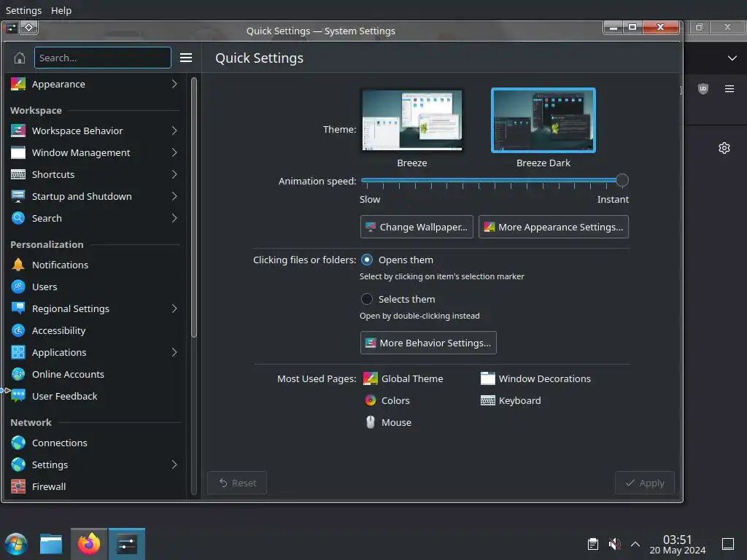Image resolution: width=747 pixels, height=560 pixels.
Task: Open Colors from Most Used Pages
Action: coord(387,401)
